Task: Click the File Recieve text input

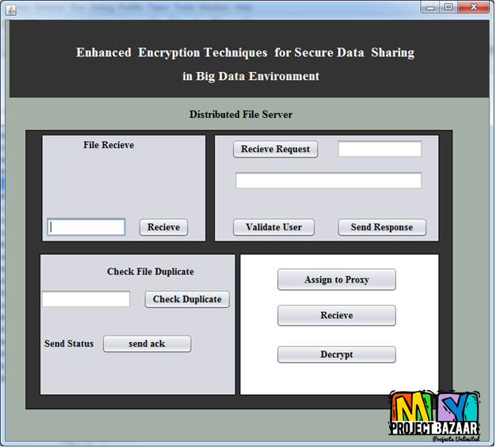Action: click(x=86, y=227)
